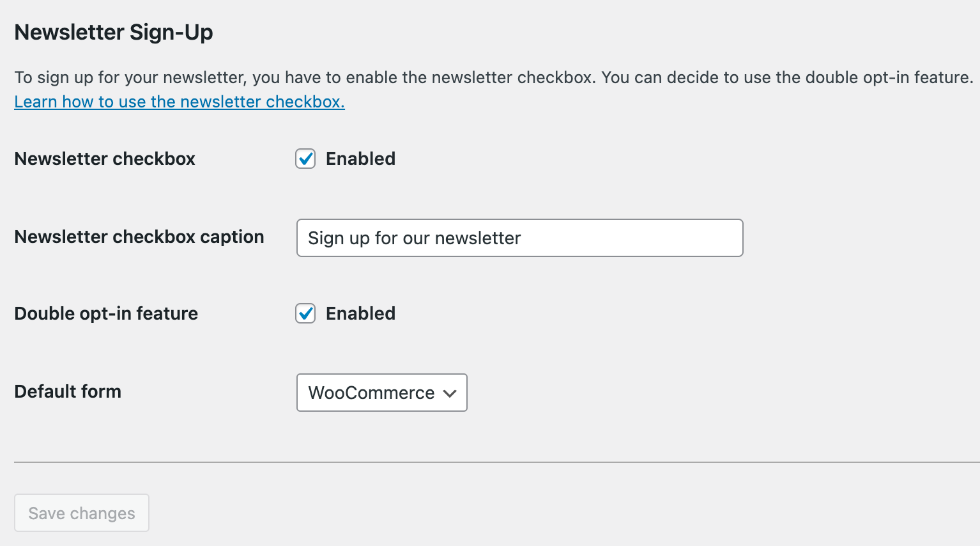Open the Default form dropdown

381,393
